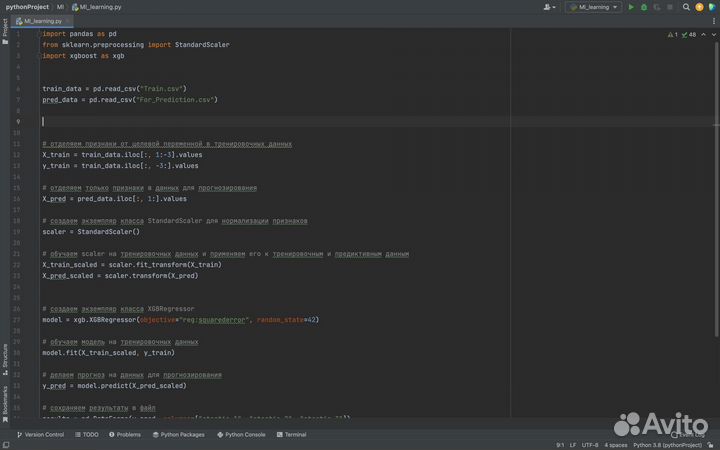Image resolution: width=720 pixels, height=450 pixels.
Task: Click the warnings count indicator showing 1
Action: pos(673,34)
